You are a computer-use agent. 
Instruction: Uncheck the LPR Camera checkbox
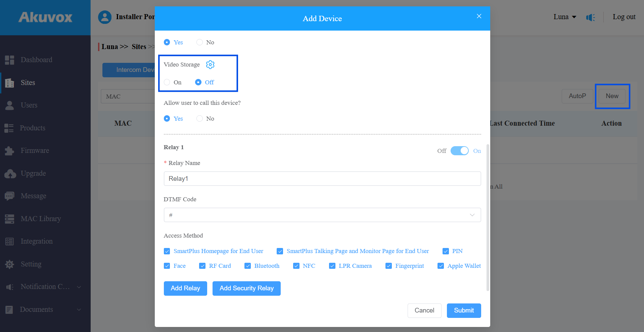(x=332, y=266)
